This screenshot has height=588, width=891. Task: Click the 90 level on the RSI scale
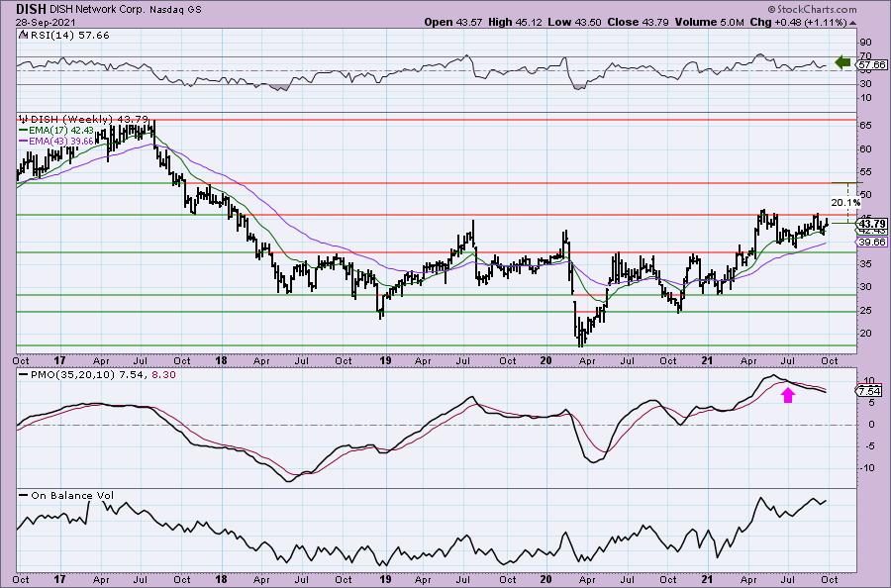pos(865,43)
